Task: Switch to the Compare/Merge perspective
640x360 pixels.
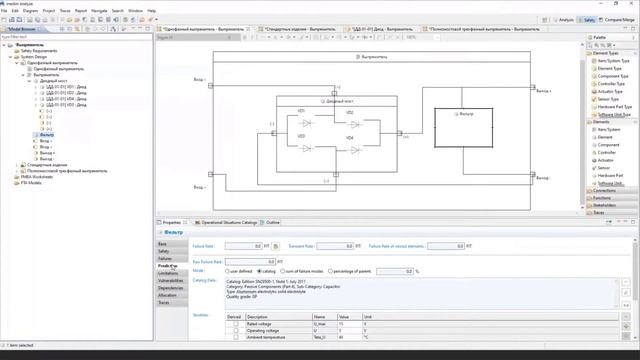Action: 617,20
